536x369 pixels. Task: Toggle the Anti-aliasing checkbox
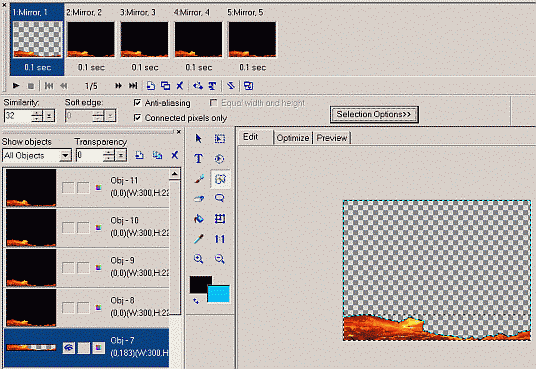137,103
